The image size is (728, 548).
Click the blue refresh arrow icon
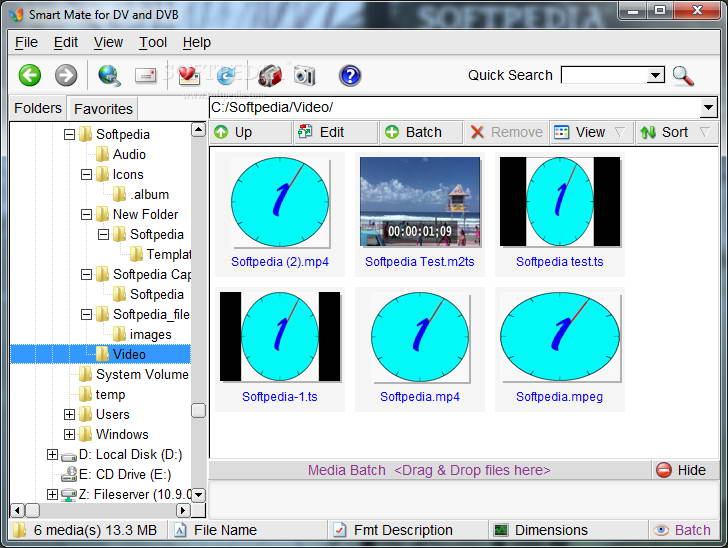[x=226, y=75]
